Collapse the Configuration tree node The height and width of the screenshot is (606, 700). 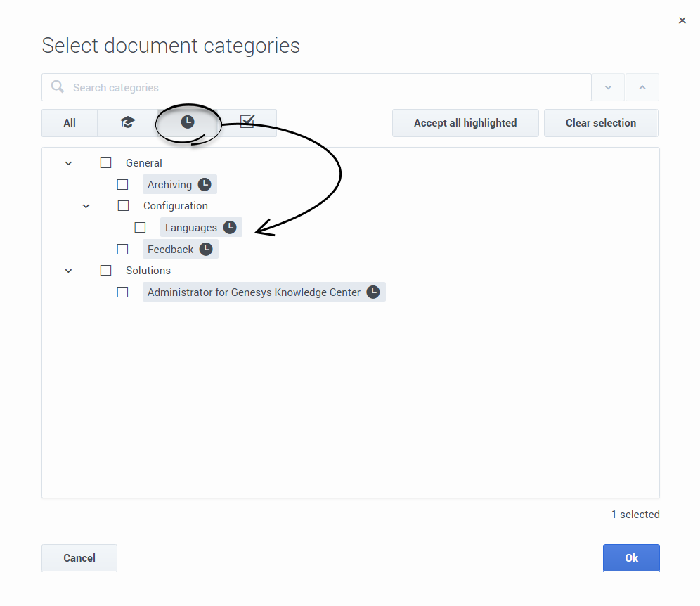click(86, 206)
